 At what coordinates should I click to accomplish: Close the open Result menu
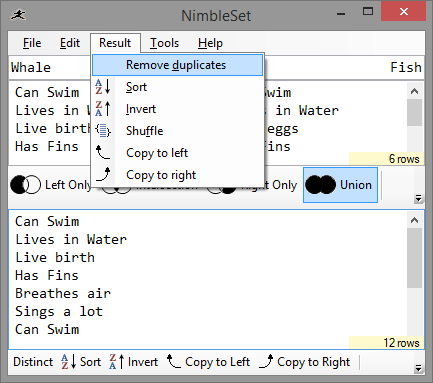coord(115,43)
